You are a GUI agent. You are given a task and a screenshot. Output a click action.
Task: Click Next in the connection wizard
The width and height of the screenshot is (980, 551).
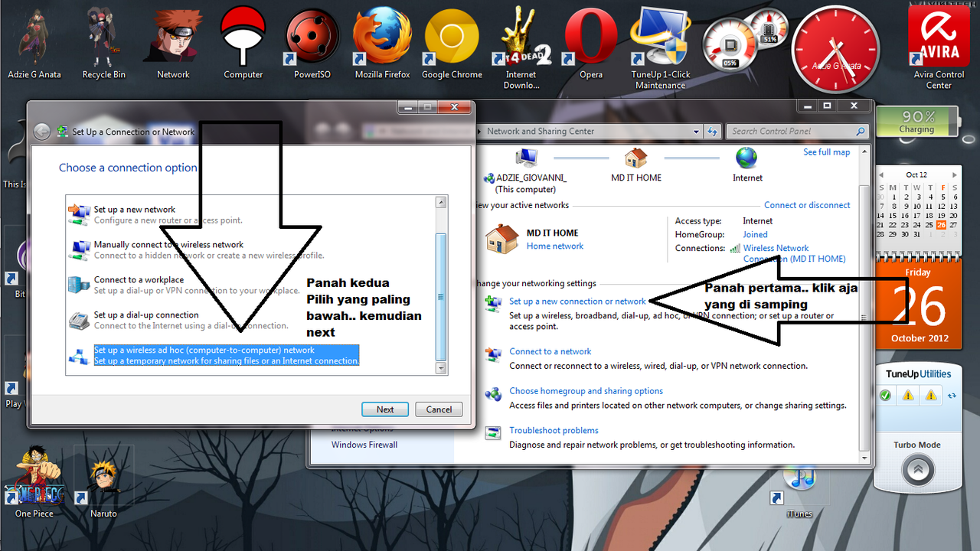click(x=385, y=409)
